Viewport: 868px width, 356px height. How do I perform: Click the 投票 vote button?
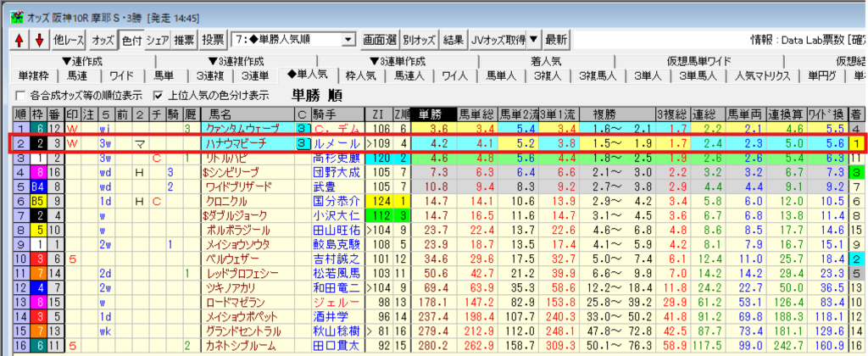pos(214,40)
